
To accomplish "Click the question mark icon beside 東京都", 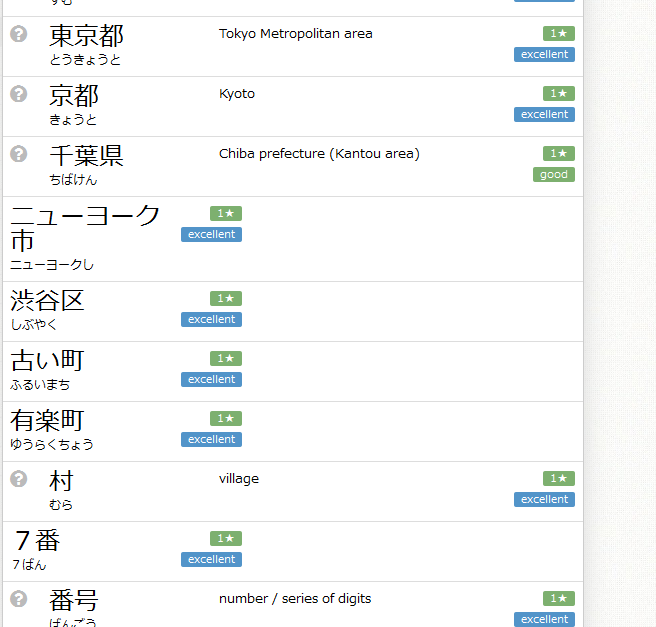I will coord(18,34).
